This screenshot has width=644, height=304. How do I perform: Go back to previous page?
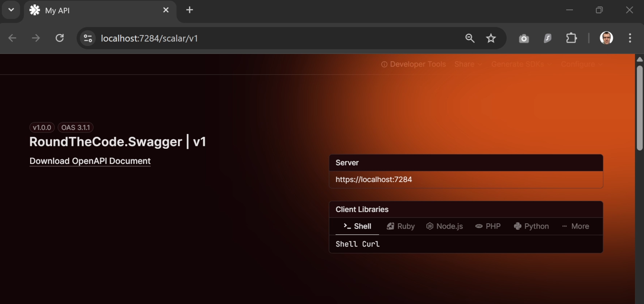point(12,38)
